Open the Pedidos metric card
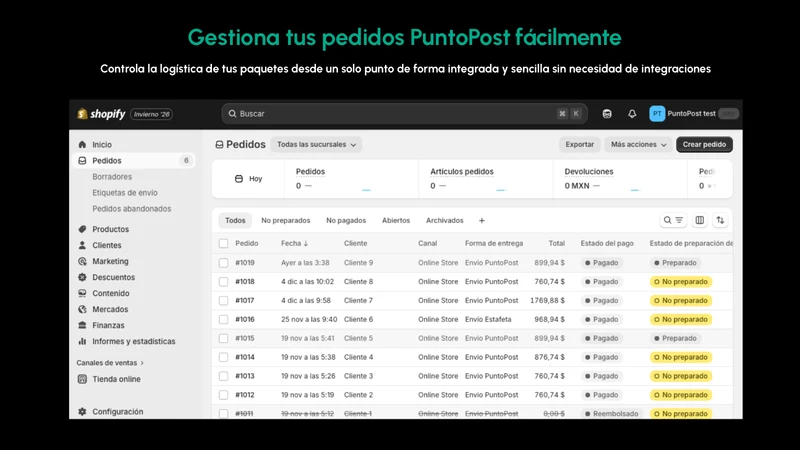This screenshot has width=800, height=450. tap(351, 179)
